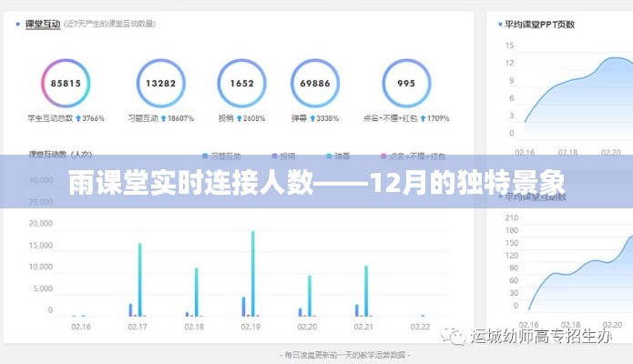Click the 15,000 y-axis label
The width and height of the screenshot is (633, 364).
(41, 246)
